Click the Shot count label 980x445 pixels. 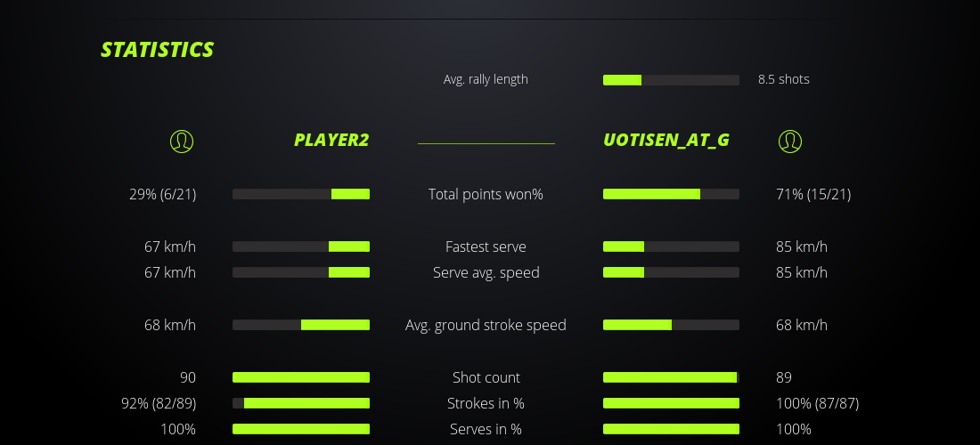(x=486, y=377)
